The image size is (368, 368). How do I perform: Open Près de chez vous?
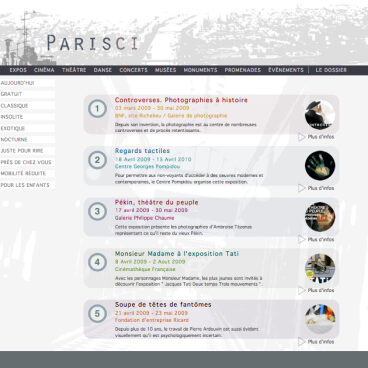tap(27, 162)
